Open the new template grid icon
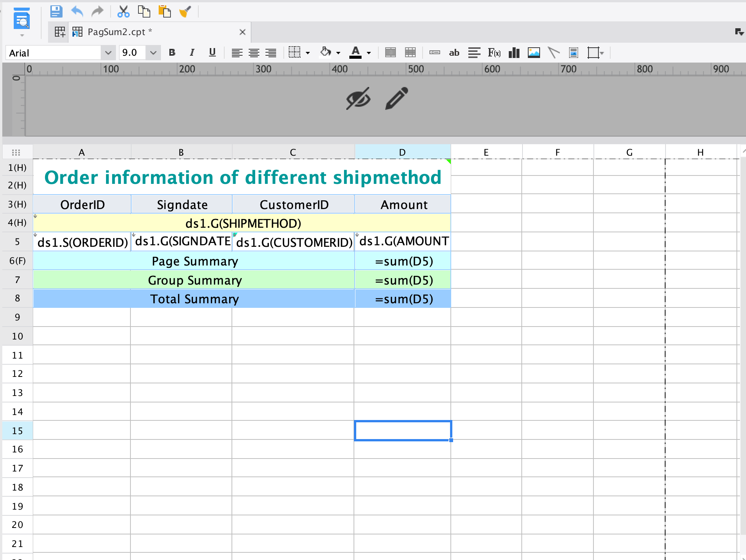Viewport: 746px width, 560px height. 59,32
